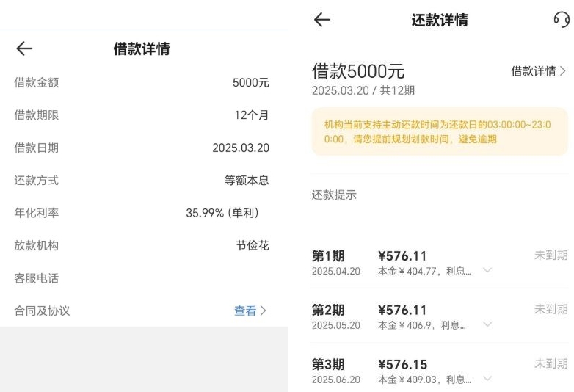
Task: Select 借款金额 5000元 value
Action: click(251, 82)
